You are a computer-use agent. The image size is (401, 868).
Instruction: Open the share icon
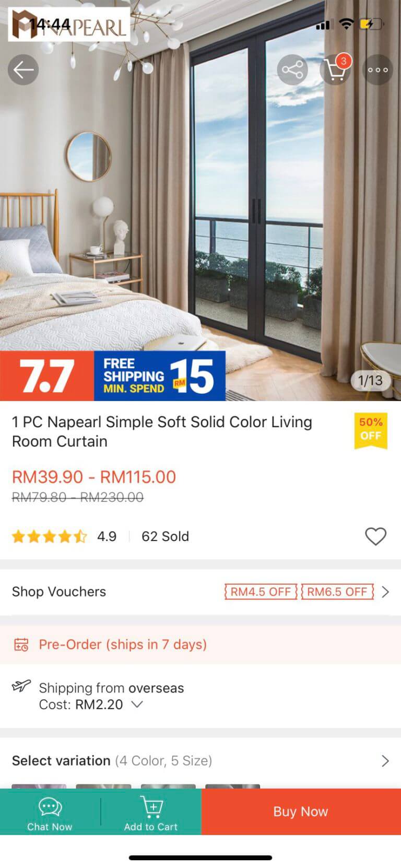pos(292,69)
